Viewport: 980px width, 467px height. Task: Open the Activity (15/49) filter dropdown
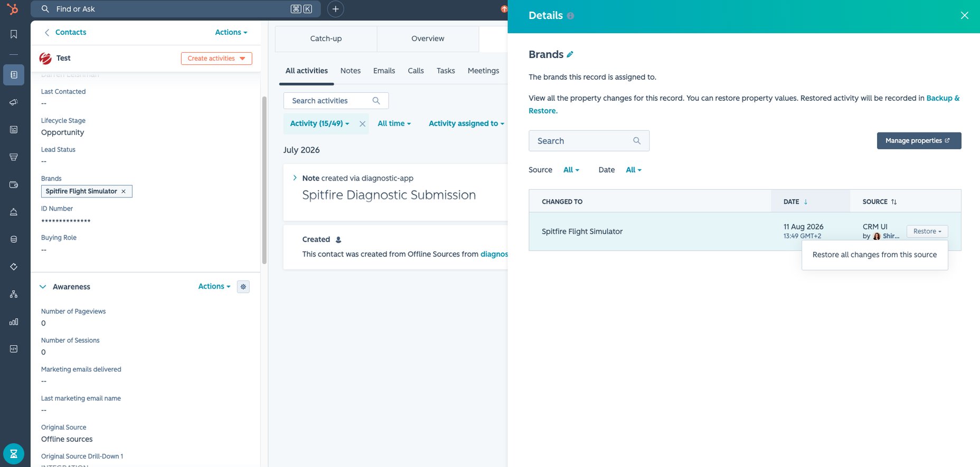tap(319, 123)
